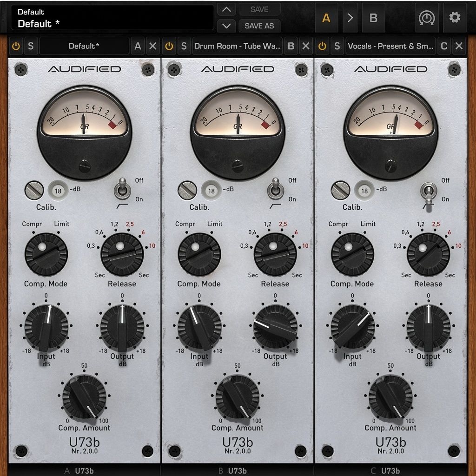Click the SAVE AS button
The image size is (476, 476).
point(259,26)
